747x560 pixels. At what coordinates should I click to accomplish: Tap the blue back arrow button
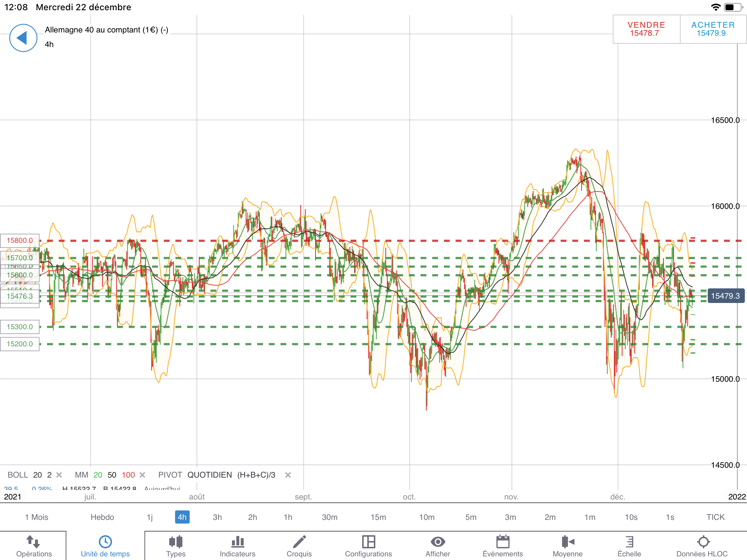tap(23, 38)
